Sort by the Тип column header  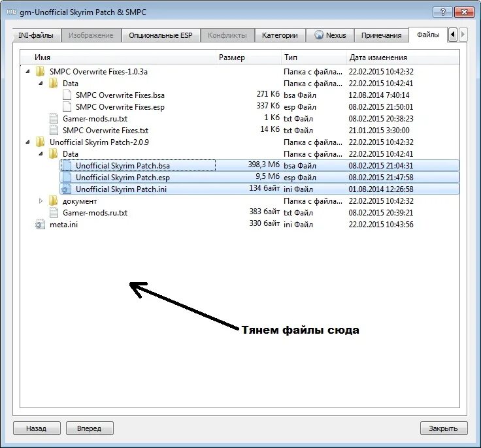[314, 57]
